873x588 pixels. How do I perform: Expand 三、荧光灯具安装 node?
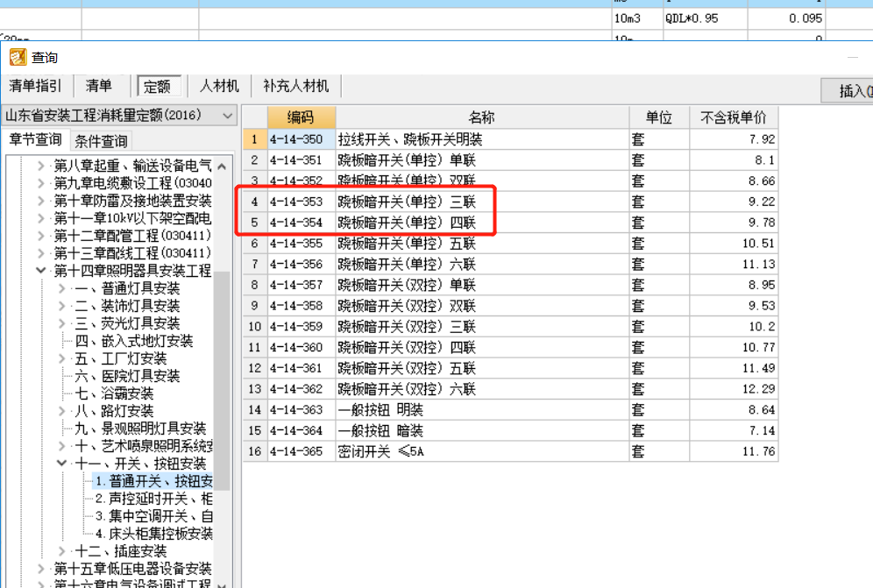[x=62, y=323]
